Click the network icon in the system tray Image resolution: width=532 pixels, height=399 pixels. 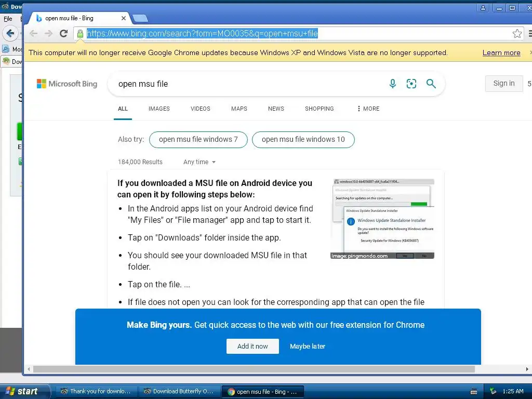[493, 391]
